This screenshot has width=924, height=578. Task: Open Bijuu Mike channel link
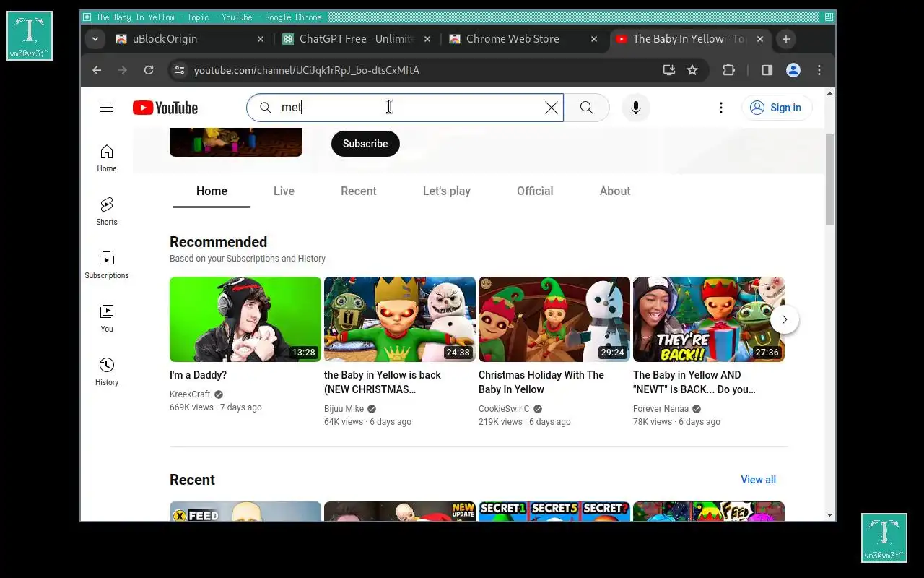click(344, 409)
